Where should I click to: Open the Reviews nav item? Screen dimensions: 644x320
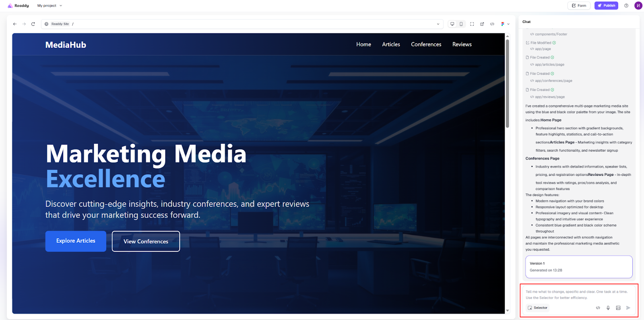point(462,45)
